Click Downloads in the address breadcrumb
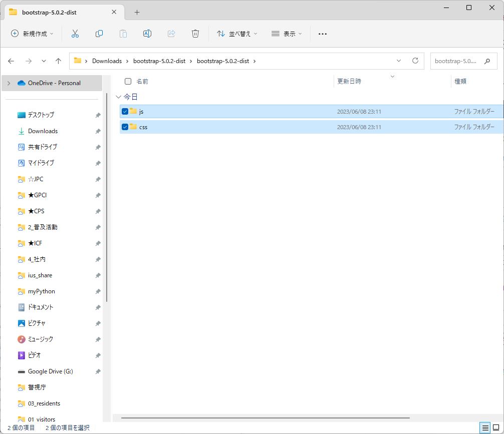This screenshot has height=434, width=504. pyautogui.click(x=107, y=61)
